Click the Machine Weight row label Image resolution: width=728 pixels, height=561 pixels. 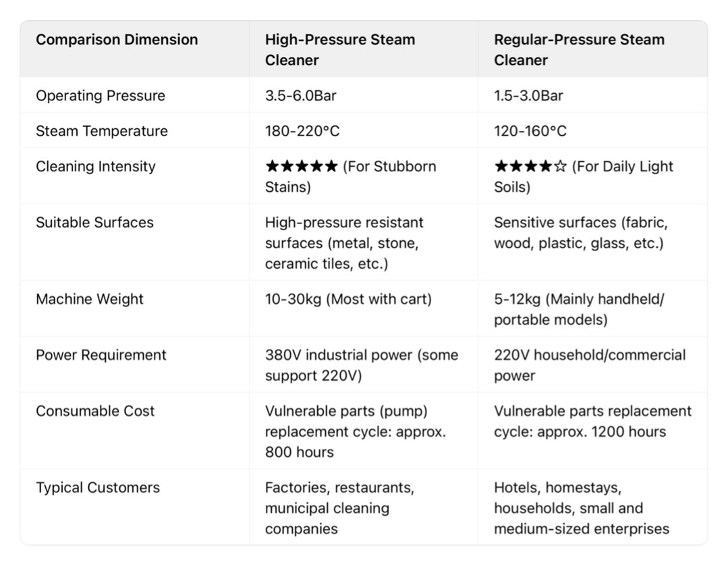pos(90,299)
